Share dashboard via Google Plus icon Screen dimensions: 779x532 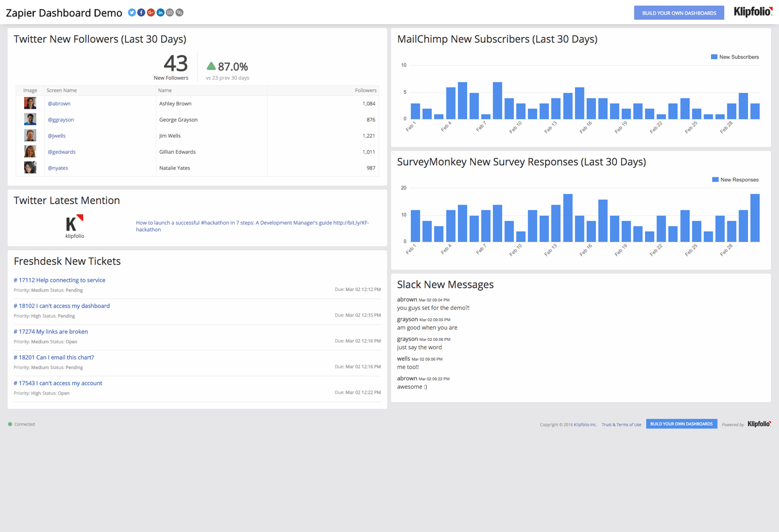151,12
